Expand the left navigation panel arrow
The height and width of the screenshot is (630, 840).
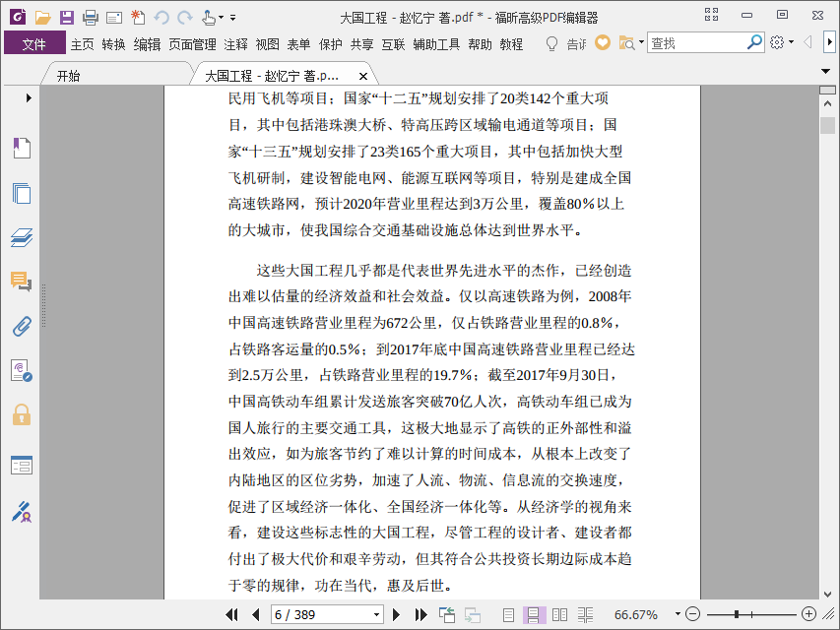[x=29, y=98]
